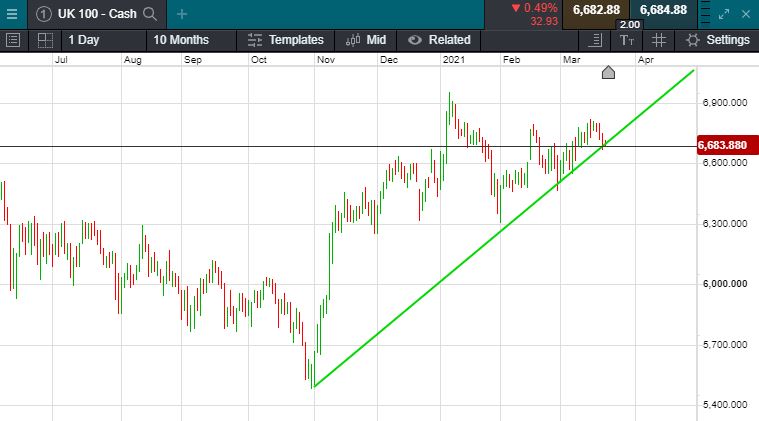Toggle the Mid price type button
The image size is (759, 421).
coord(365,40)
